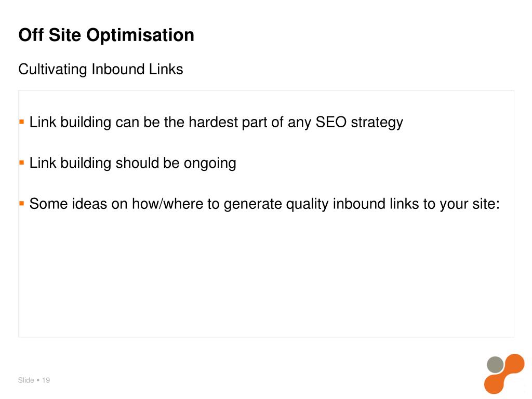Screen dimensions: 532x399
Task: Click the 'Slide' footer label
Action: click(26, 380)
